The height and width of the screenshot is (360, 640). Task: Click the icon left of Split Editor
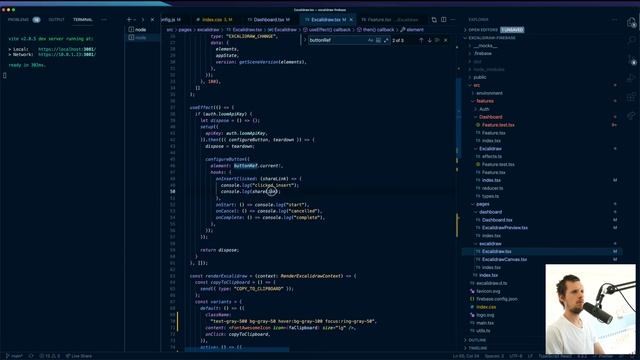434,20
